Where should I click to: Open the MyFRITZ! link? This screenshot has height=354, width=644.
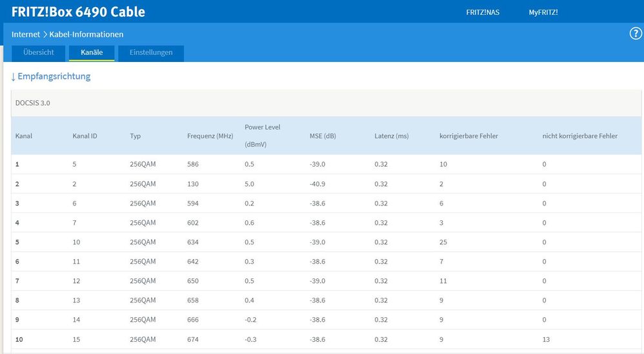click(x=543, y=12)
